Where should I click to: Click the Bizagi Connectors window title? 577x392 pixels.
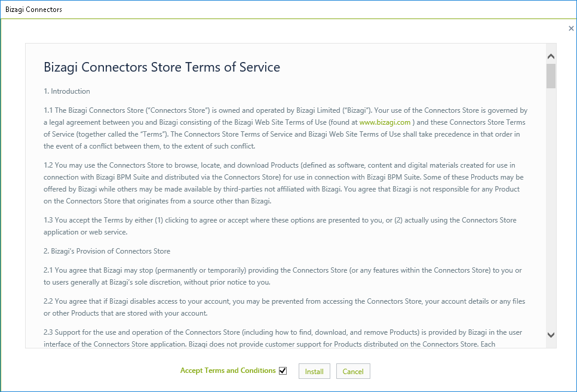click(x=33, y=10)
